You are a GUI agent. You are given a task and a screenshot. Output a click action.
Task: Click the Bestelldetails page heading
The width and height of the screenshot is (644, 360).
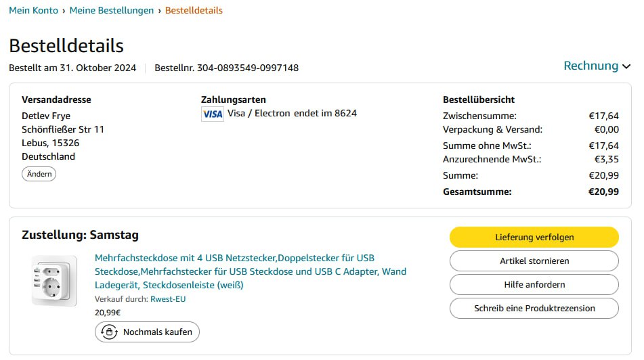(x=66, y=45)
